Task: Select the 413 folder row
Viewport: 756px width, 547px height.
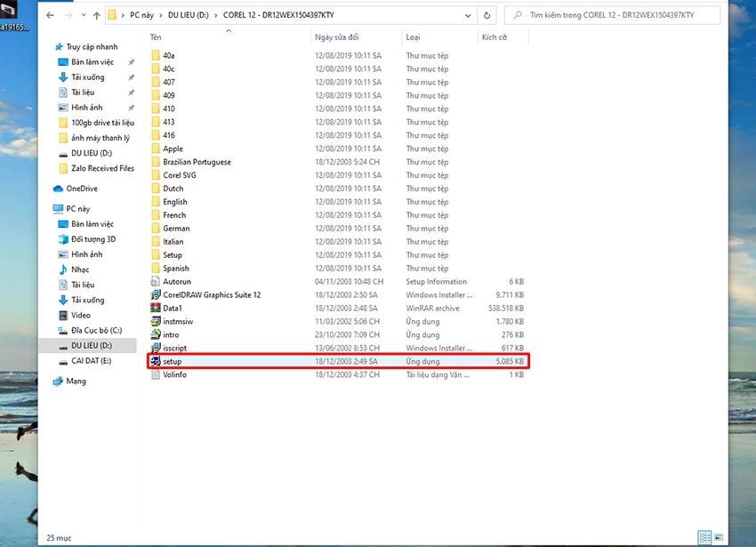Action: pyautogui.click(x=337, y=122)
